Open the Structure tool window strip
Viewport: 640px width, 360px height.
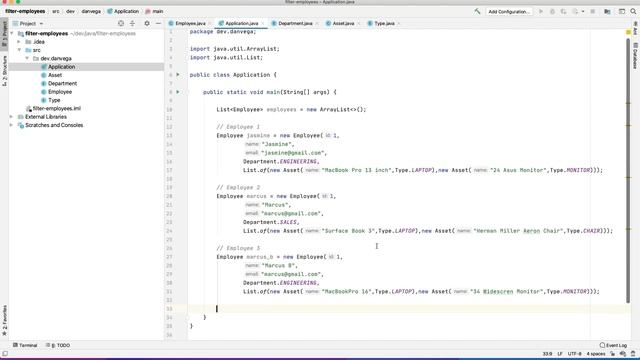point(4,71)
